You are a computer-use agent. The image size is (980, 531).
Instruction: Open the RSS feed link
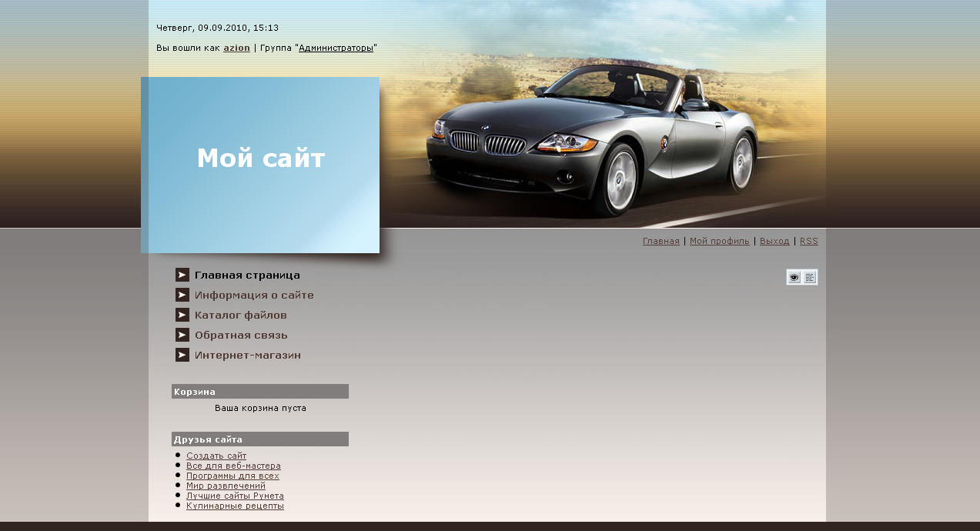(x=808, y=241)
